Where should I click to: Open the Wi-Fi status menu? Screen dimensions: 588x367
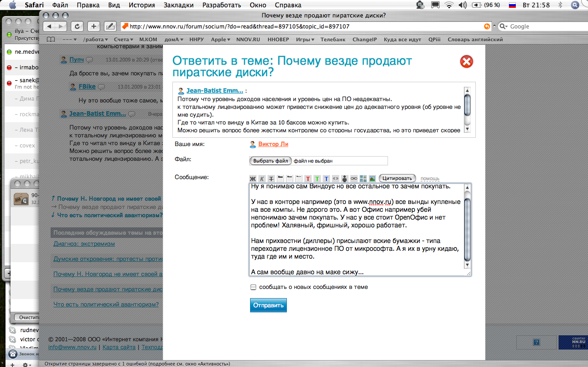coord(449,5)
